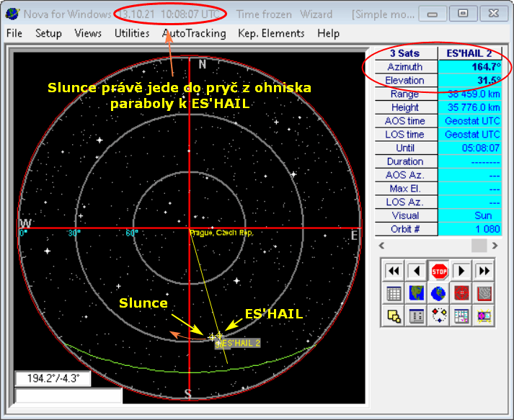Screen dimensions: 514x420
Task: Click the glowing purple screen icon
Action: click(x=484, y=316)
